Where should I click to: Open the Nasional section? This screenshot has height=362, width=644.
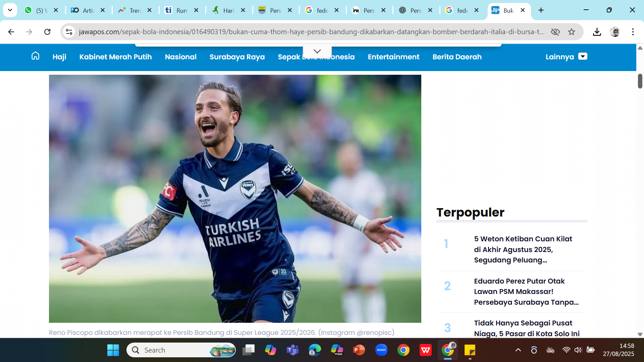click(180, 57)
